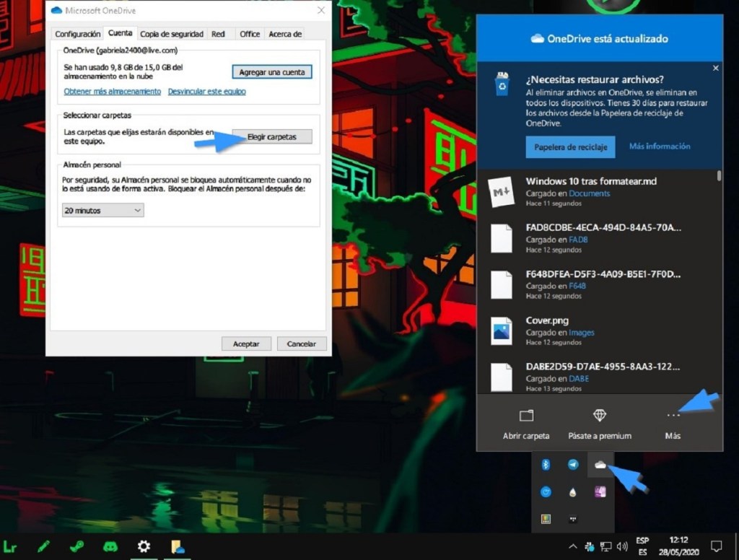
Task: Click the OneDrive cloud tray icon
Action: [600, 465]
